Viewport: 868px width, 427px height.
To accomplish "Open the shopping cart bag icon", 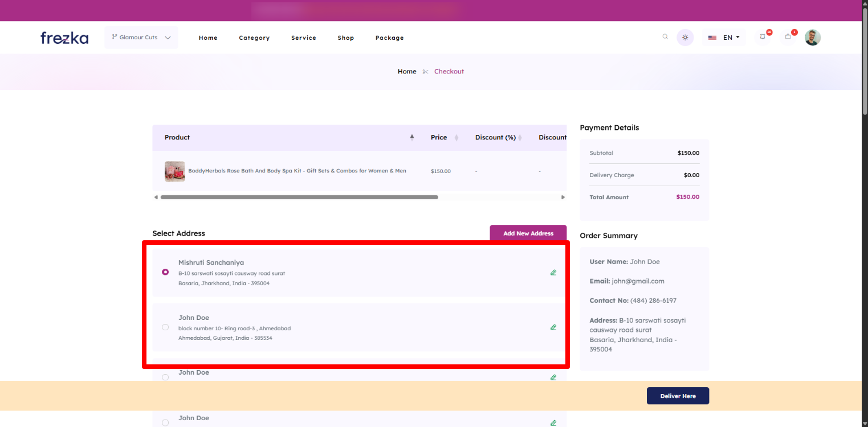I will tap(788, 37).
